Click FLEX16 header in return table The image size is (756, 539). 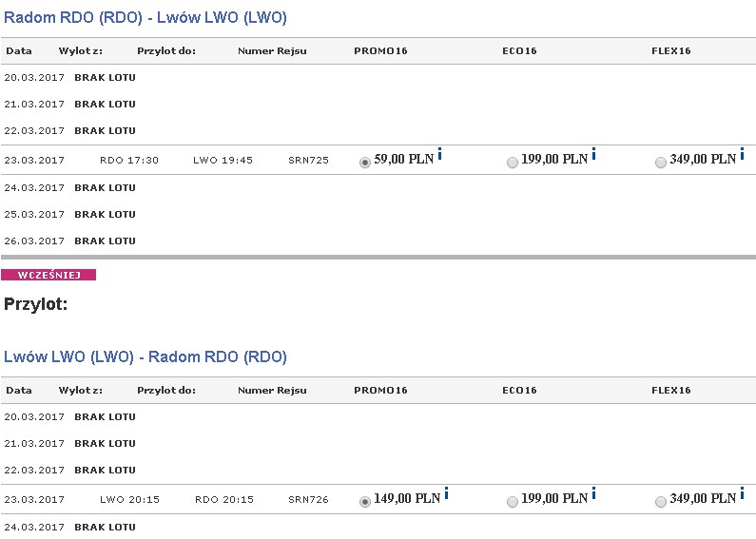click(670, 391)
